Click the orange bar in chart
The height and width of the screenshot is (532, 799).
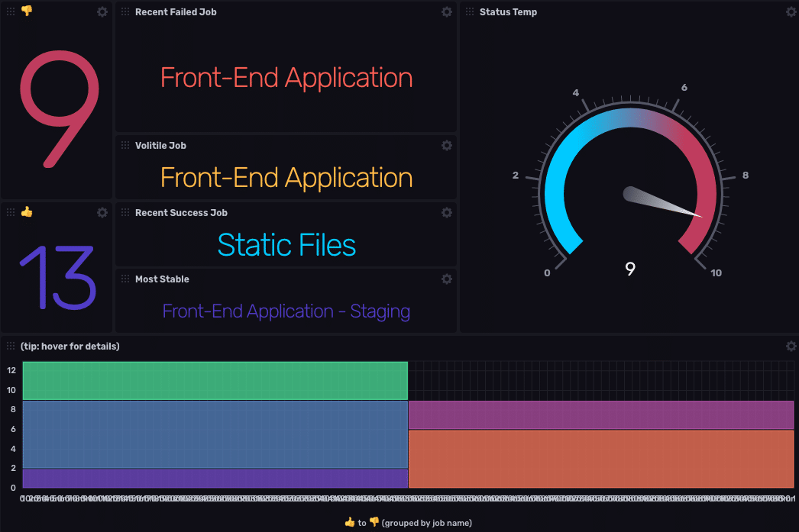(601, 459)
